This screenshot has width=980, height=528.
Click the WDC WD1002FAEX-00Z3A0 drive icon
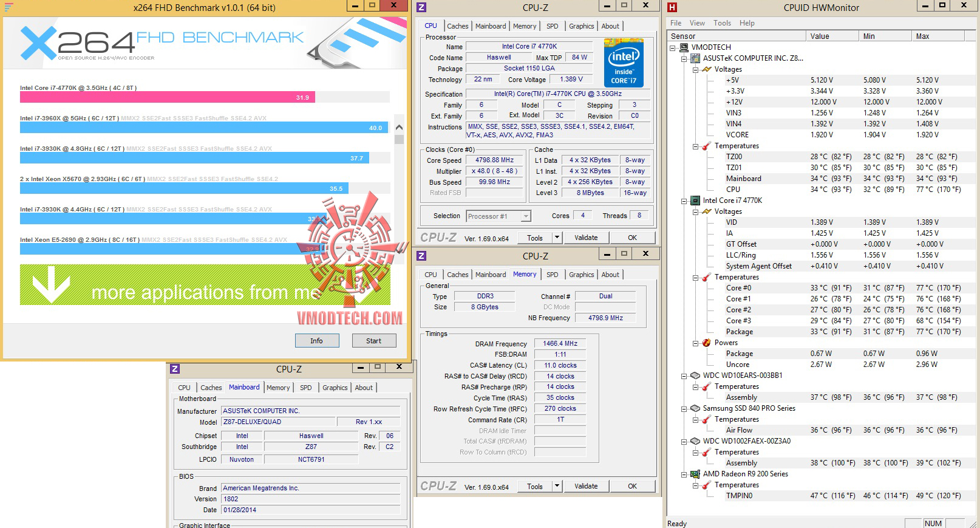point(696,441)
